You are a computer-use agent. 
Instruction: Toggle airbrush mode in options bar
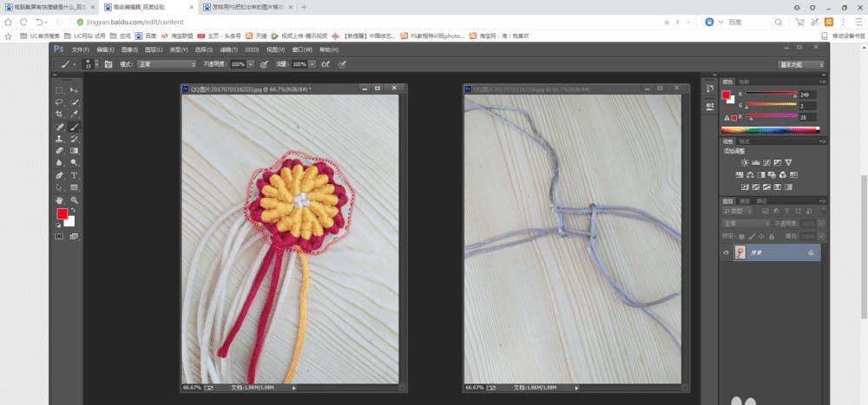[325, 64]
